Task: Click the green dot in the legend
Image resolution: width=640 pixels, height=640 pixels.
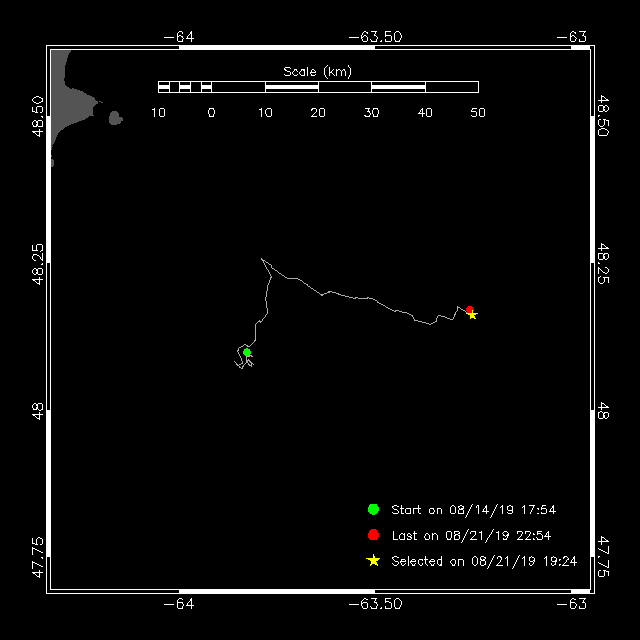Action: 374,509
